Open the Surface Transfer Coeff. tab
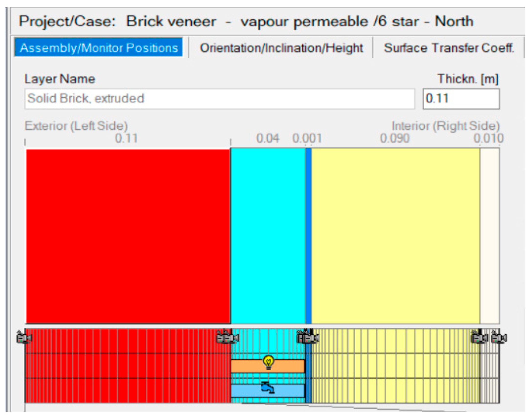 coord(448,48)
